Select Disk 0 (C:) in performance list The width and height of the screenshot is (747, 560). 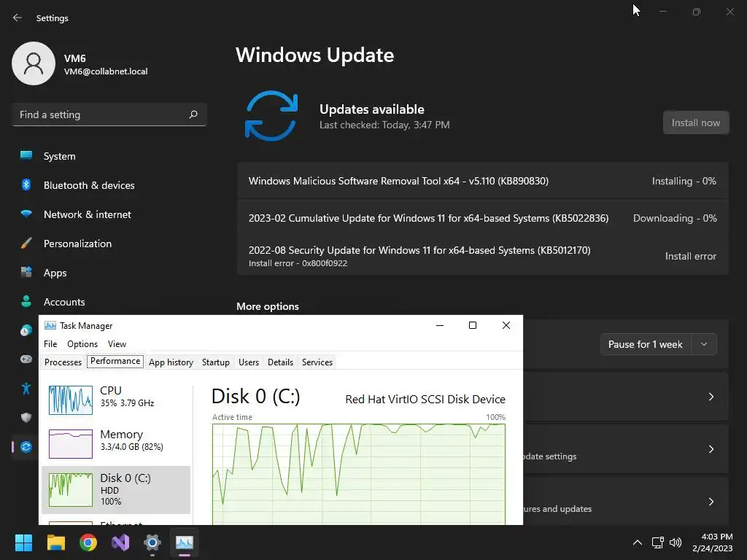[116, 489]
